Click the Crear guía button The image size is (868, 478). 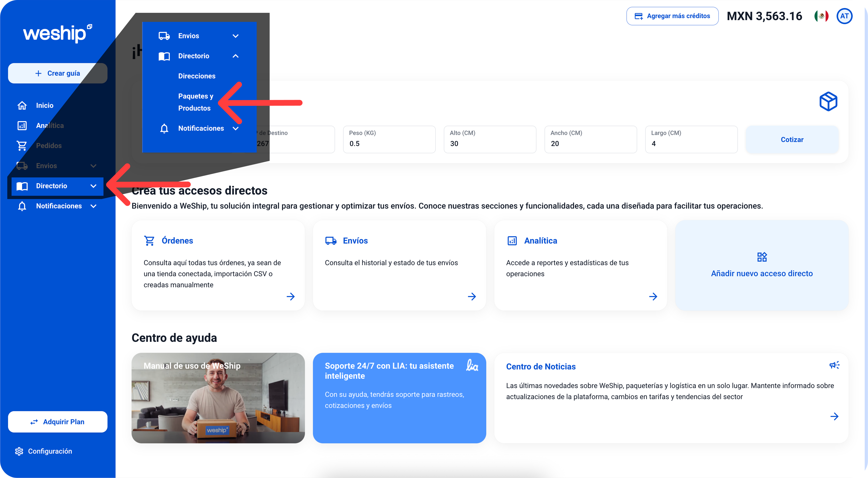(x=58, y=73)
